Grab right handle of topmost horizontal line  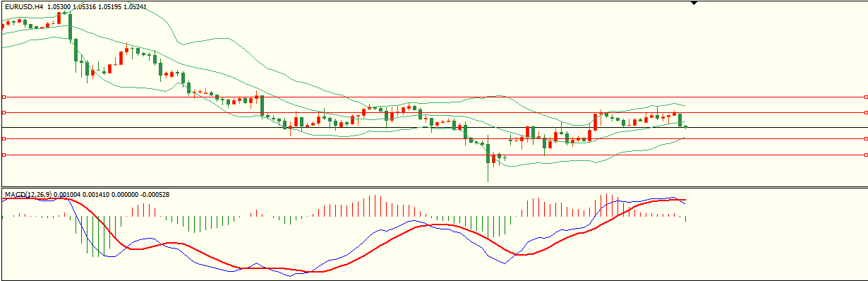(x=866, y=97)
